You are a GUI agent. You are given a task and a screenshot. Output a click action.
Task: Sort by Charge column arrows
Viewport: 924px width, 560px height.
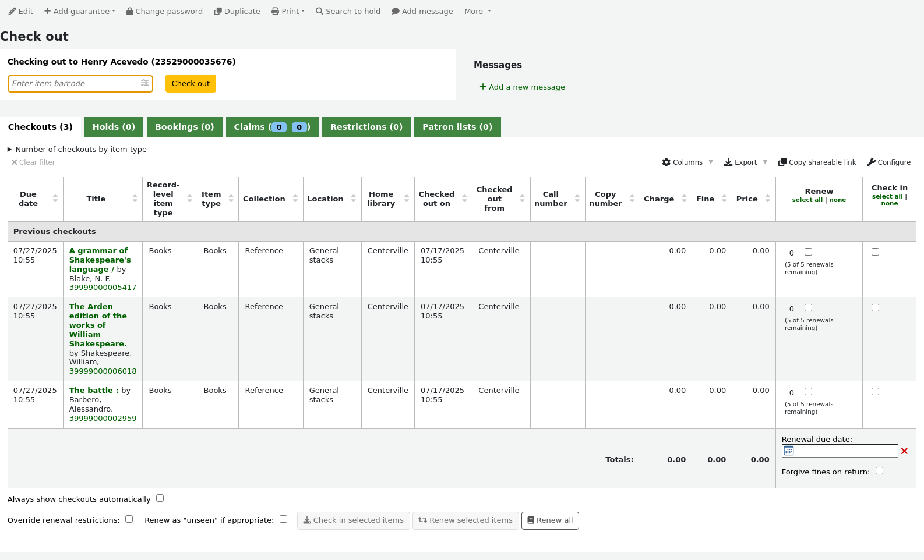pos(684,199)
